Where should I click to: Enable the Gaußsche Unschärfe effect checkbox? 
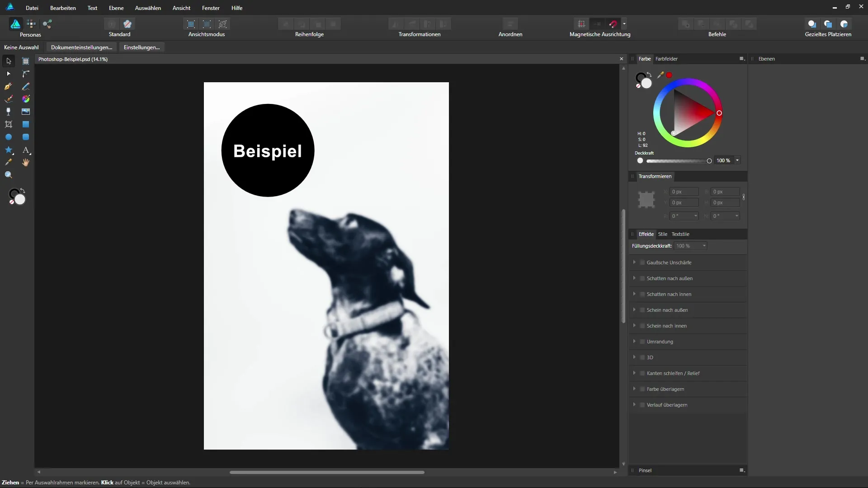[642, 263]
